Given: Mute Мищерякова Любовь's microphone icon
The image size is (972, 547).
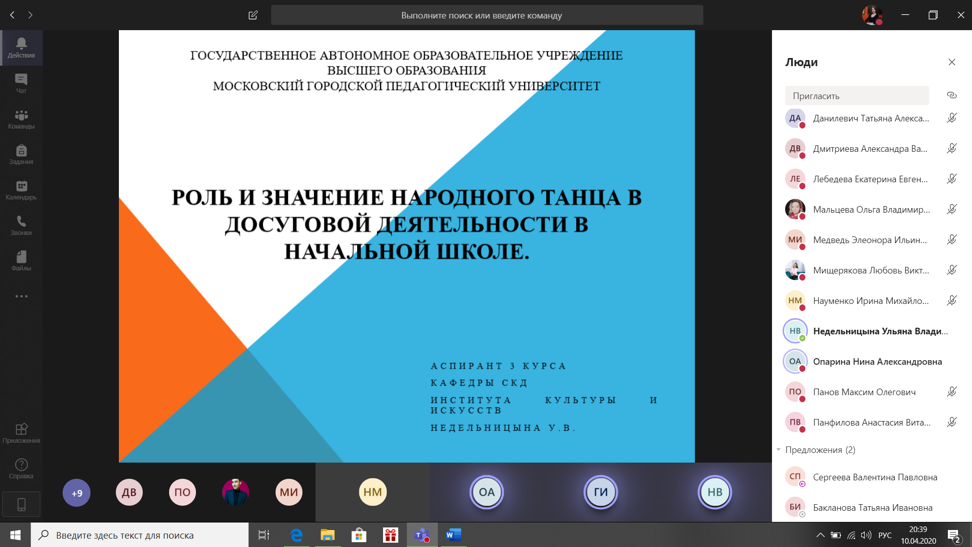Looking at the screenshot, I should pyautogui.click(x=952, y=270).
